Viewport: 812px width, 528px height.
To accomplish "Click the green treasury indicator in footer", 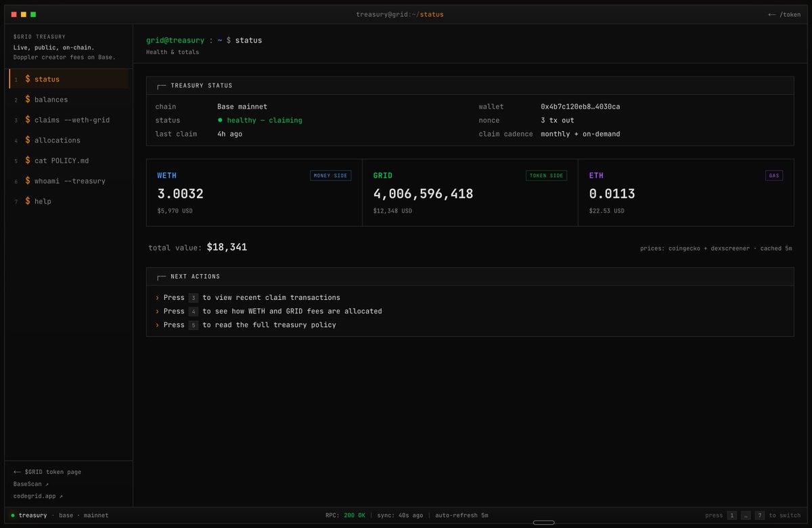I will pyautogui.click(x=13, y=515).
